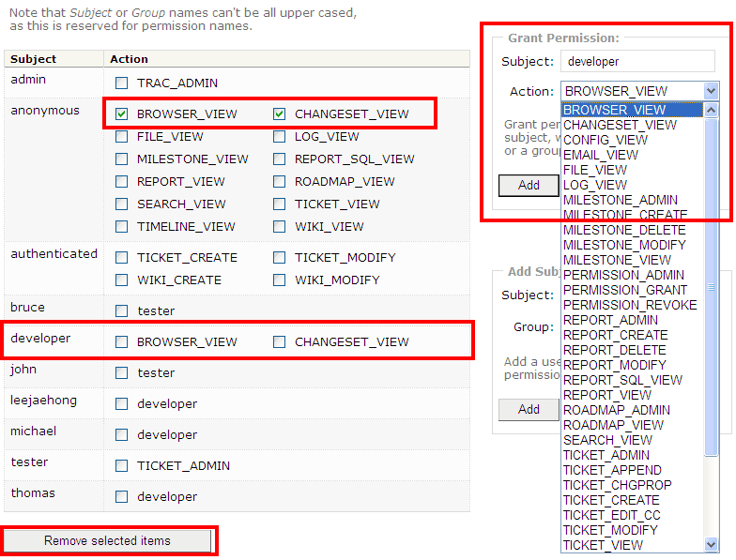Tick the CHANGESET_VIEW checkbox in developer row
The width and height of the screenshot is (736, 560).
(x=280, y=342)
